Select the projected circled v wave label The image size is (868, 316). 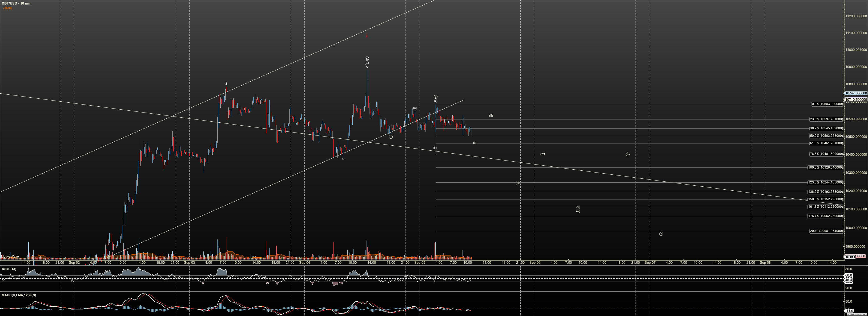coord(661,234)
